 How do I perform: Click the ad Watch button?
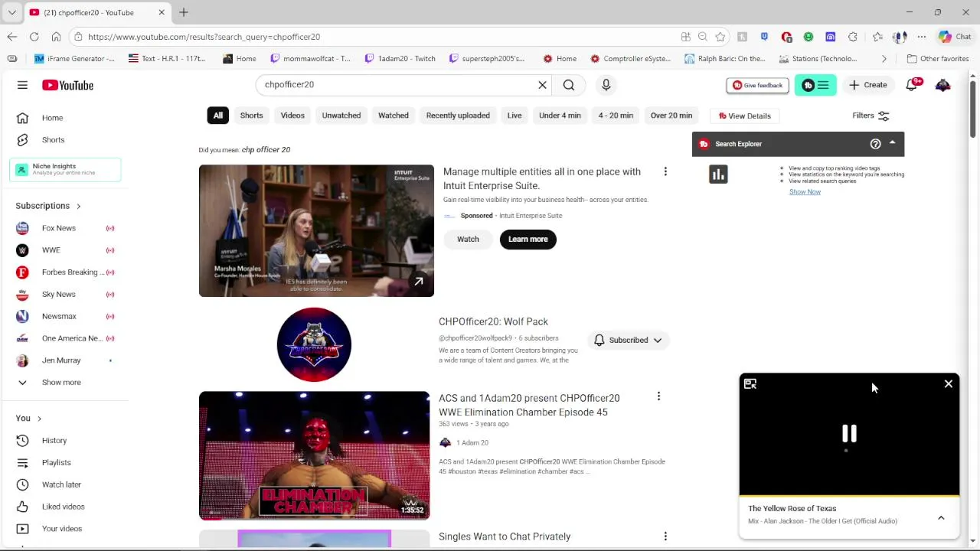point(468,239)
